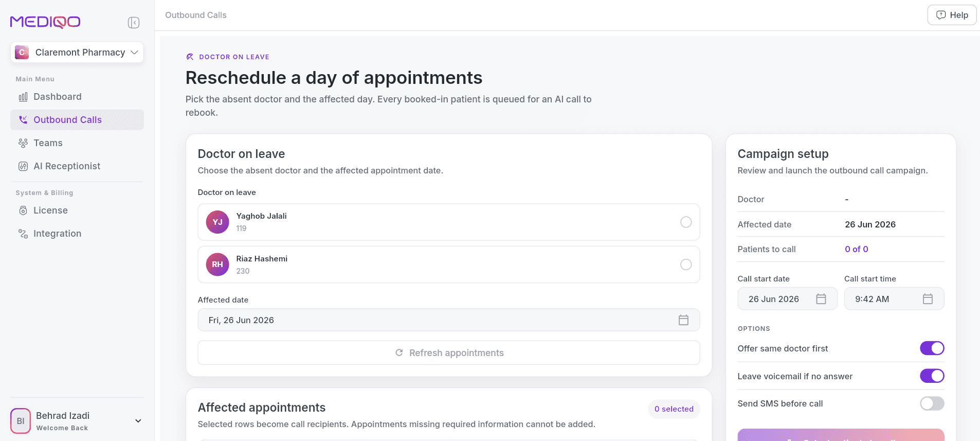Click the Refresh appointments button
The image size is (980, 441).
(x=448, y=353)
